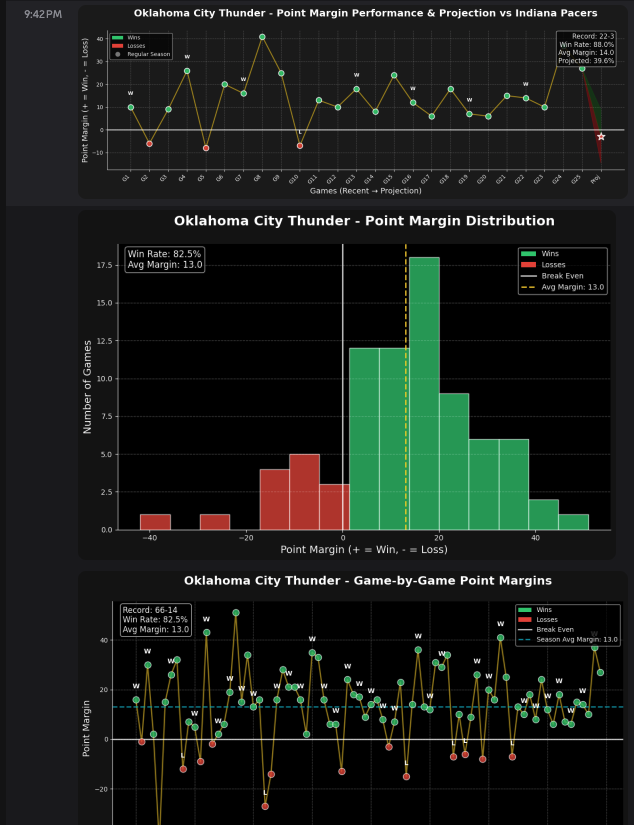Click the red histogram bar near −40
634x825 pixels.
click(155, 522)
